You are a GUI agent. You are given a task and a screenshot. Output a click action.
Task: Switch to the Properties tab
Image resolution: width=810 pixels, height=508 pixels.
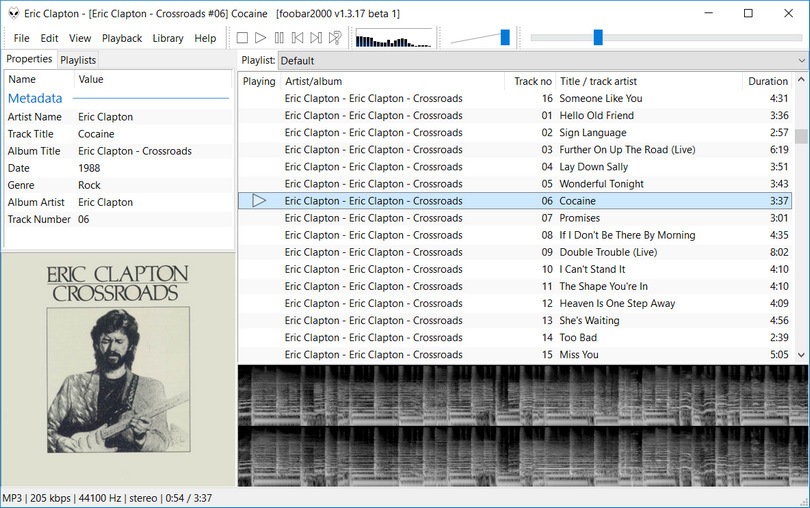(x=29, y=59)
